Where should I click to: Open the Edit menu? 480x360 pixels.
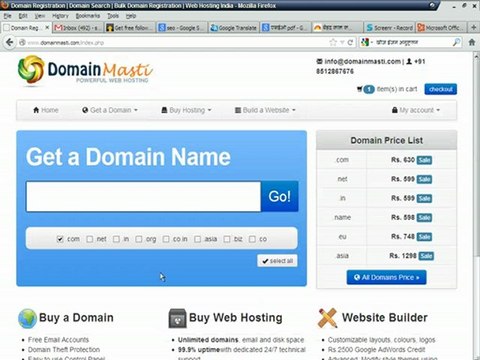point(23,16)
